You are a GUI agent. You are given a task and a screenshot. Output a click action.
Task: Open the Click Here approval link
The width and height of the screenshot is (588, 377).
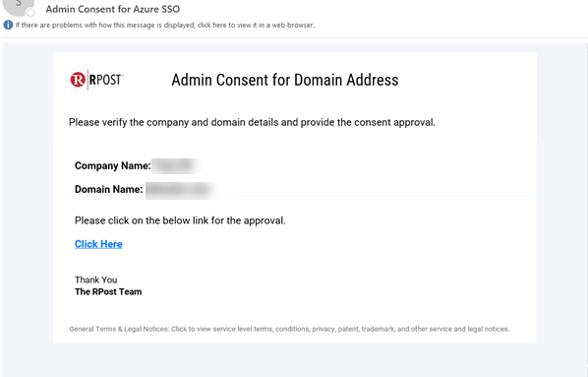98,244
